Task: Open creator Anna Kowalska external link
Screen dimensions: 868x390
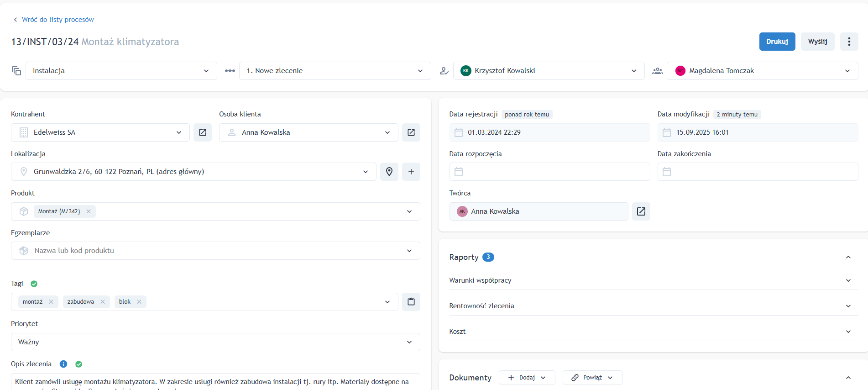Action: coord(641,211)
